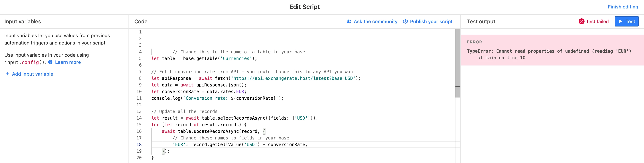644x163 pixels.
Task: Click the Test output heading
Action: [x=481, y=22]
